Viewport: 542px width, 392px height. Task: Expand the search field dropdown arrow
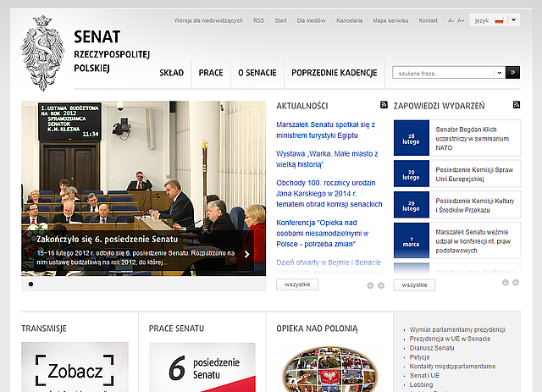point(499,73)
